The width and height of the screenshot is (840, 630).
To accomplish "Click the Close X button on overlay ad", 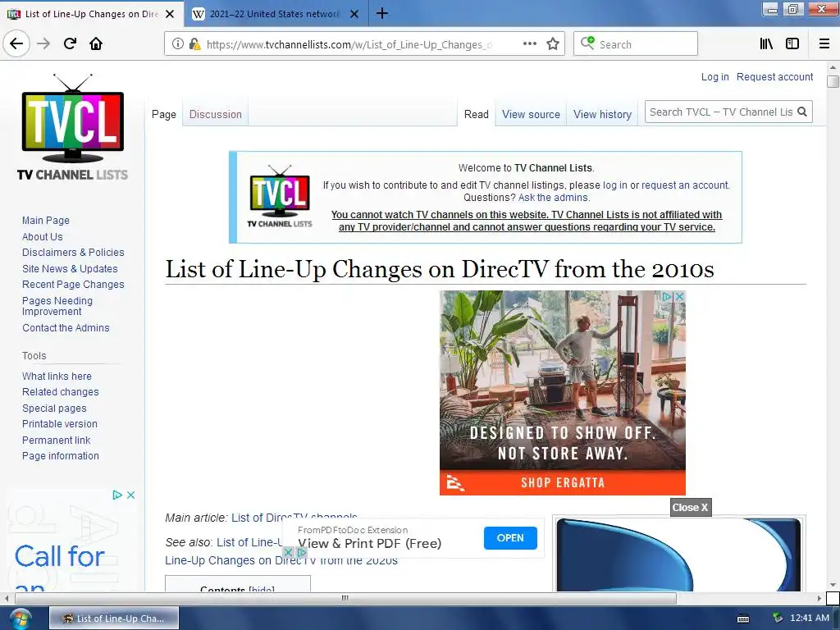I will pyautogui.click(x=691, y=507).
